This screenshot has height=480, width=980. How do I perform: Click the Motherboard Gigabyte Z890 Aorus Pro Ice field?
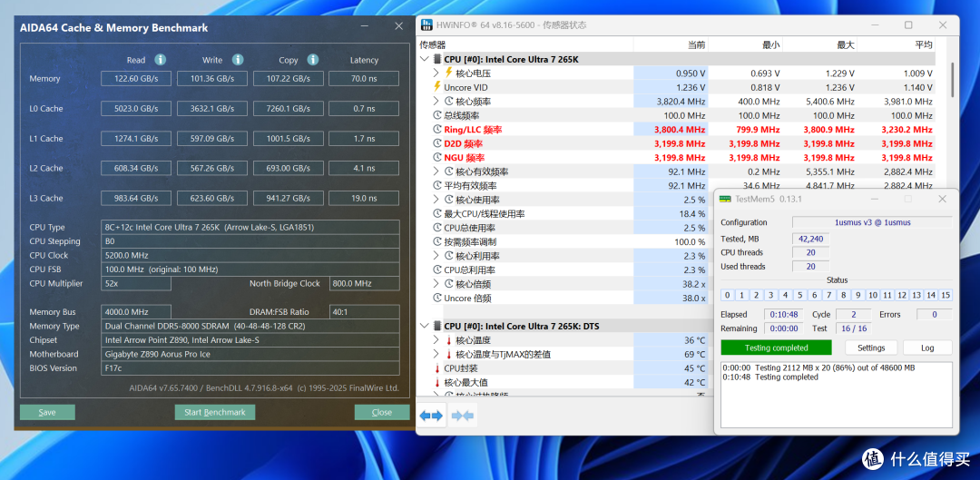(250, 354)
